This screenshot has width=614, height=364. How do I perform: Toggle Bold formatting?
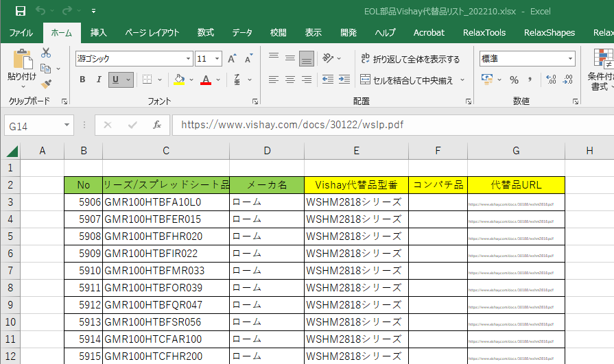[82, 80]
